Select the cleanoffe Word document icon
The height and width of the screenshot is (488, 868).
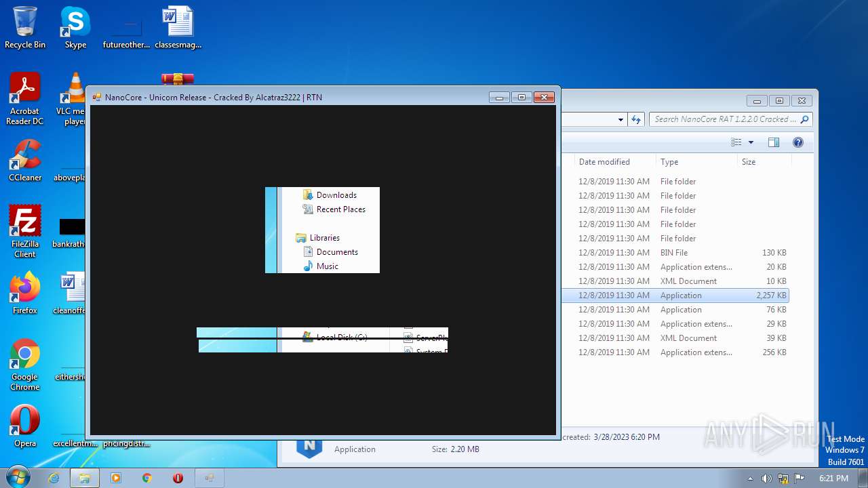pyautogui.click(x=72, y=293)
